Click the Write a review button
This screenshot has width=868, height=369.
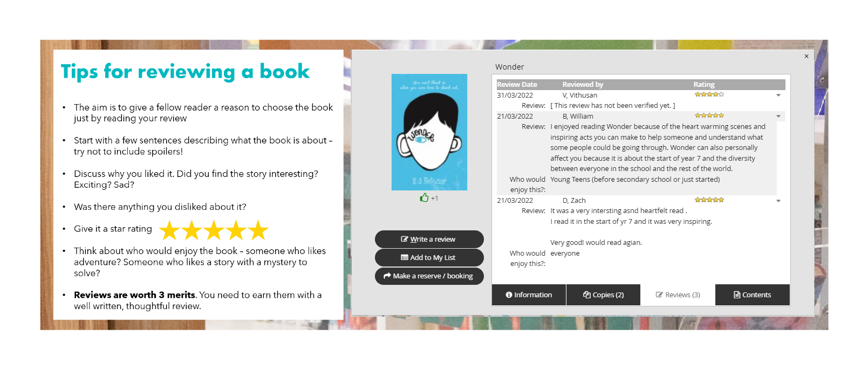[429, 239]
